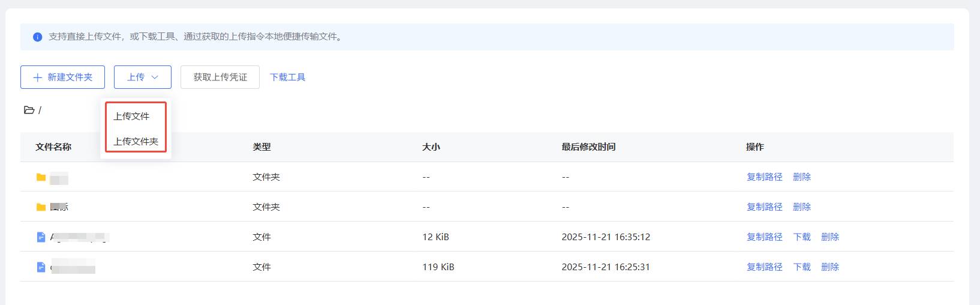Download the 119 KiB file

click(802, 267)
